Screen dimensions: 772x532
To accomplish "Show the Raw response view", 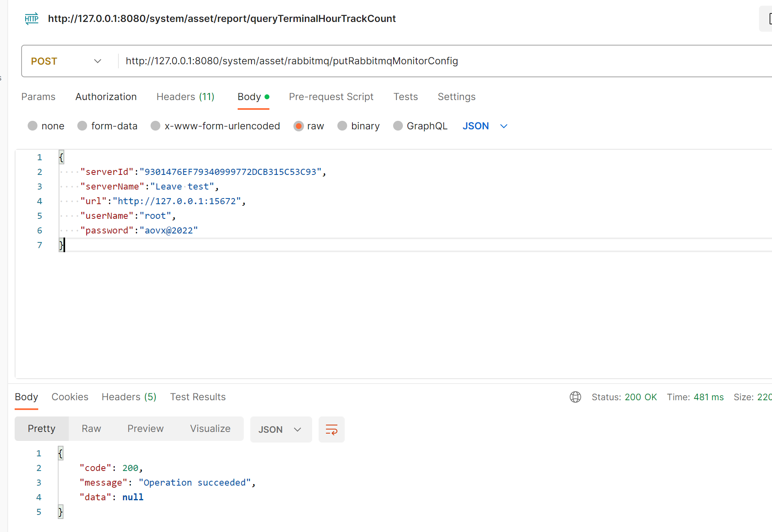I will [x=91, y=429].
